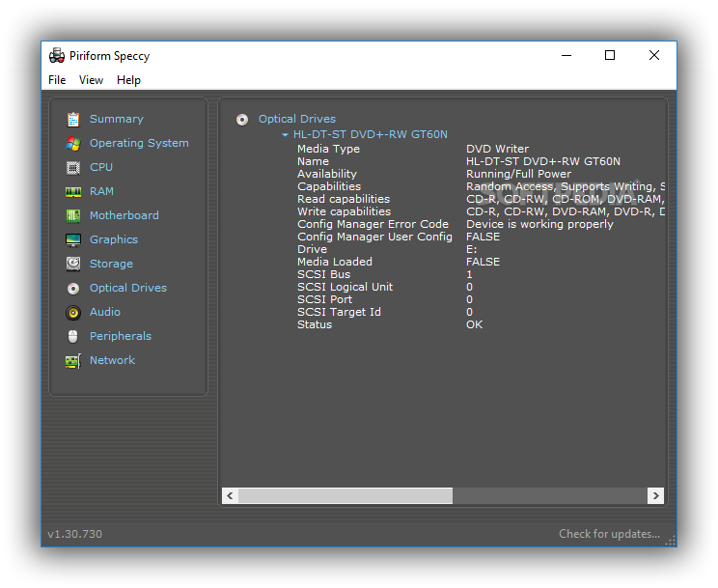The width and height of the screenshot is (718, 588).
Task: Click the Peripherals mouse icon
Action: pos(73,336)
